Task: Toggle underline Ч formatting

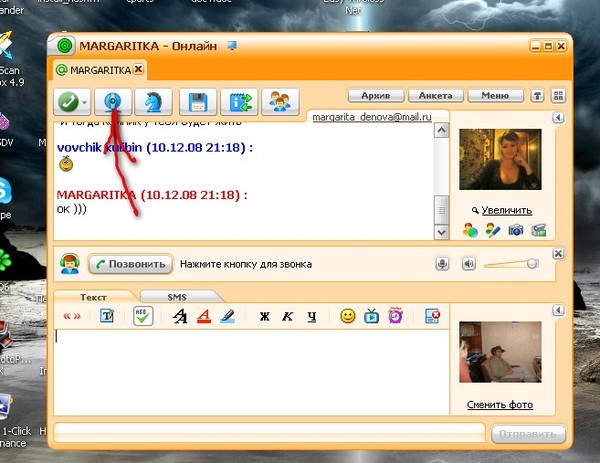Action: click(x=312, y=316)
